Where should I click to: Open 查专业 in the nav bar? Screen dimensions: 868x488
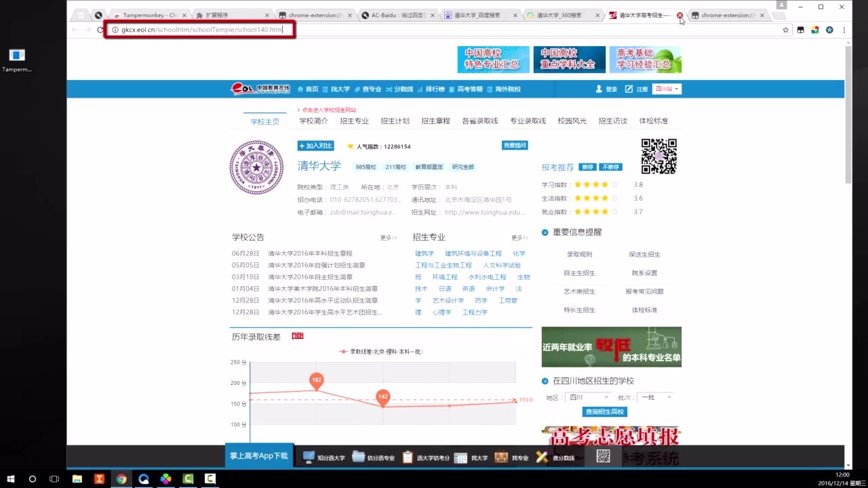tap(368, 89)
